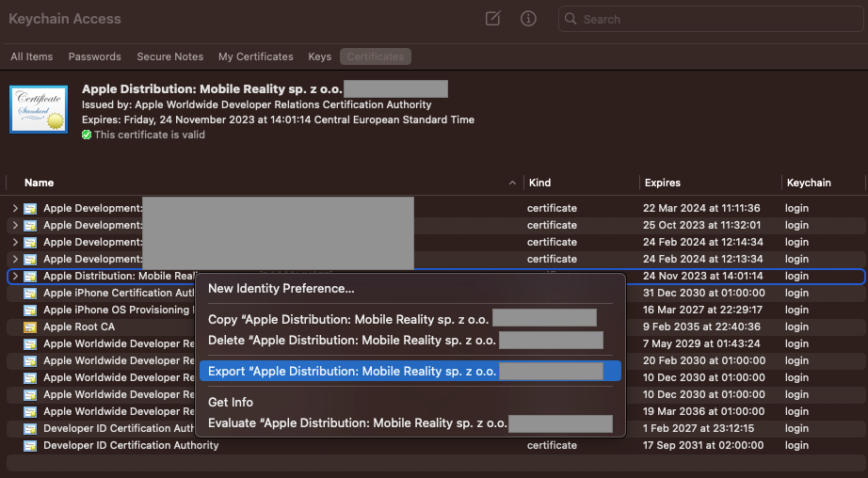868x478 pixels.
Task: Sort by the Name column header
Action: click(x=39, y=183)
